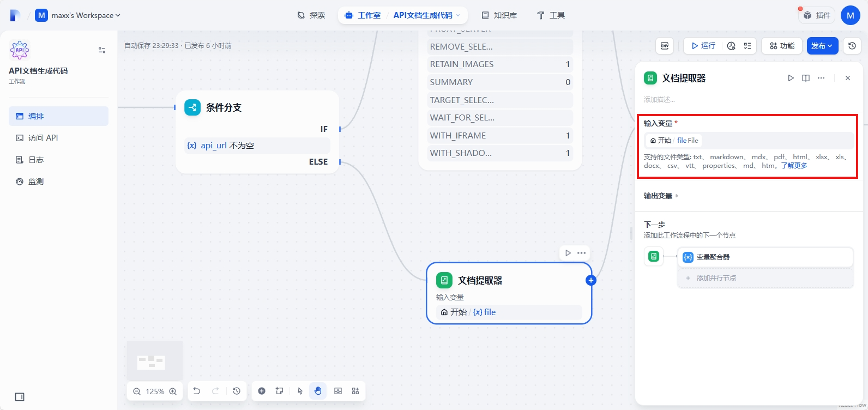Click the 运行 run button

point(703,46)
